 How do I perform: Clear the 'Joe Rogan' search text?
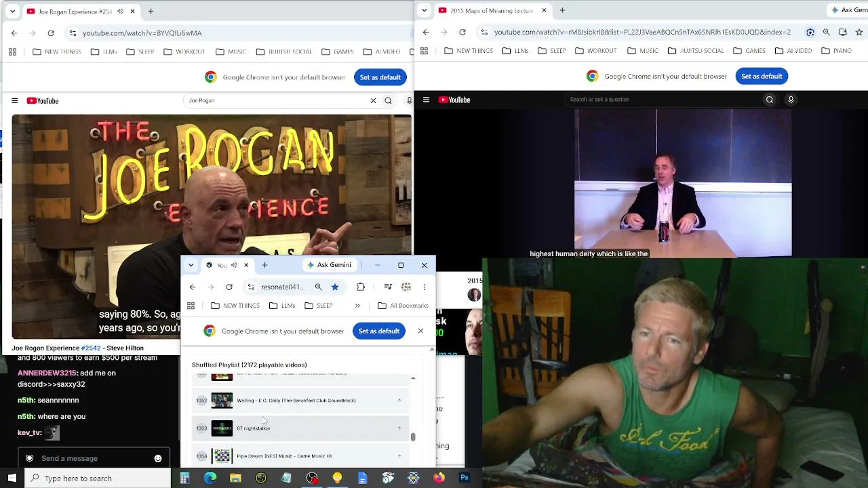point(373,101)
